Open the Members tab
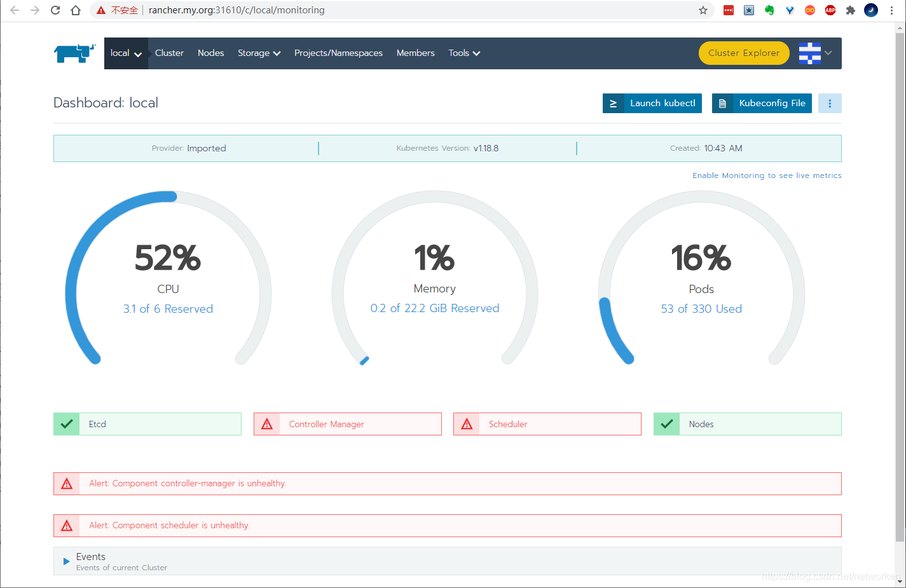Image resolution: width=906 pixels, height=588 pixels. [x=416, y=53]
